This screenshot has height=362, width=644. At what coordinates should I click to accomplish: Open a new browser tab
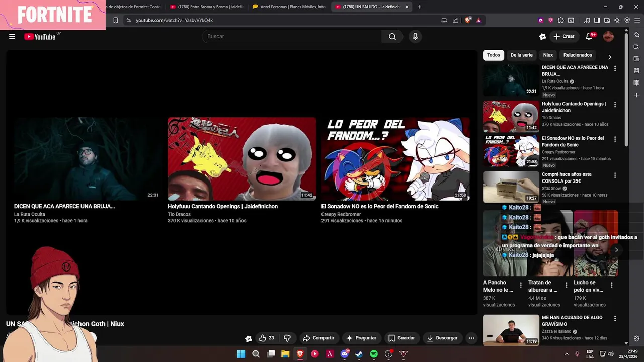click(x=419, y=7)
